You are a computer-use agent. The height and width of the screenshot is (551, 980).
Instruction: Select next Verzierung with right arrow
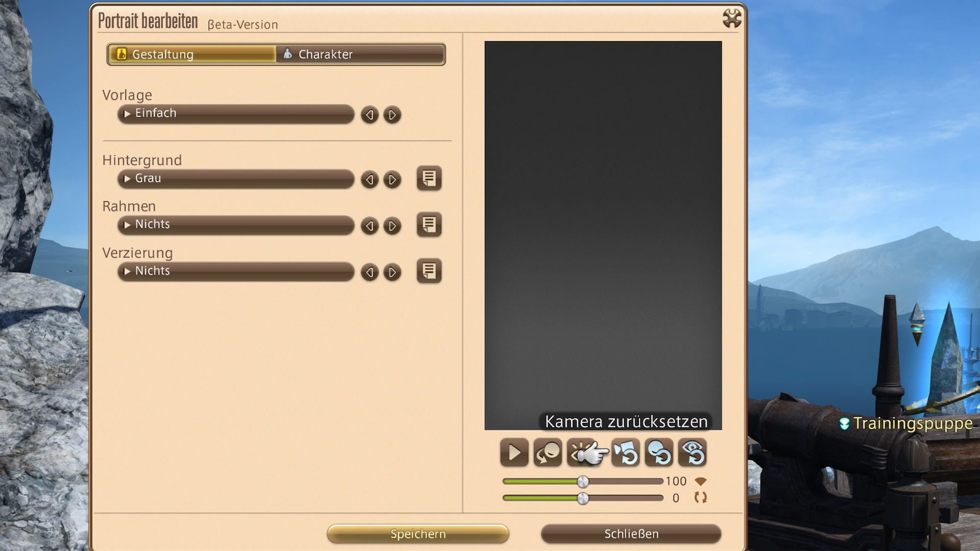[x=392, y=272]
